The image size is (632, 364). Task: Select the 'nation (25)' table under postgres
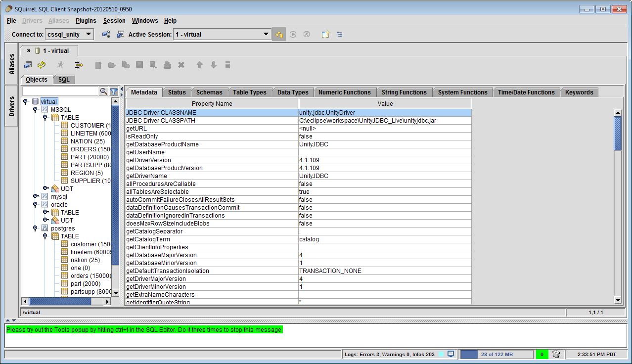(85, 260)
